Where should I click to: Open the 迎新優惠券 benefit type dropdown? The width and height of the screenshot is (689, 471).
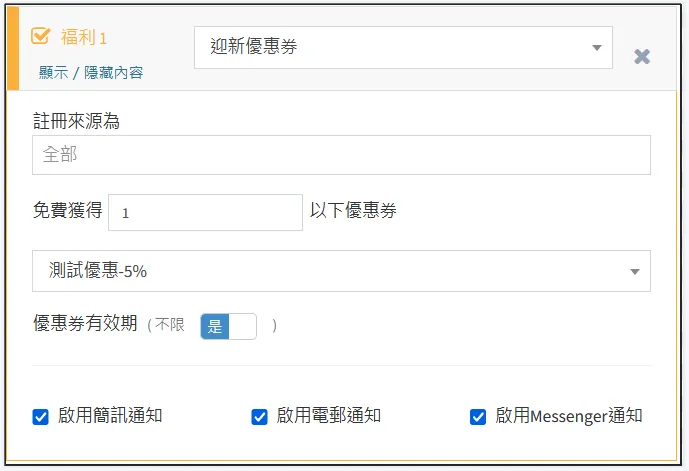(402, 47)
